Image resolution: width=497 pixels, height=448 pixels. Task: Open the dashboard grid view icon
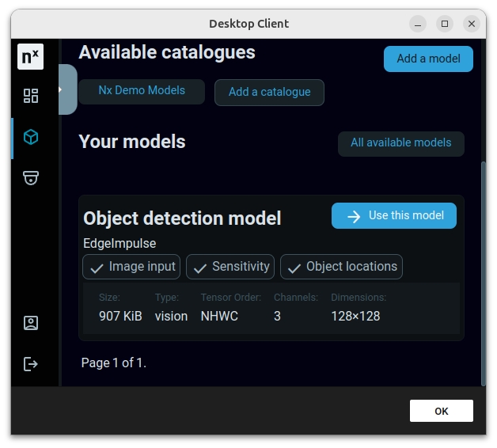click(x=31, y=96)
